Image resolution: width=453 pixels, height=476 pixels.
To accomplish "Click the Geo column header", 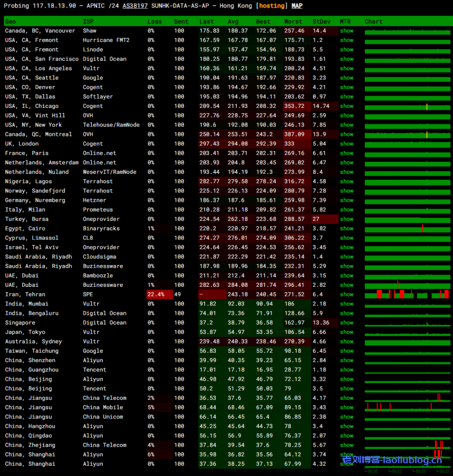I will tap(10, 21).
